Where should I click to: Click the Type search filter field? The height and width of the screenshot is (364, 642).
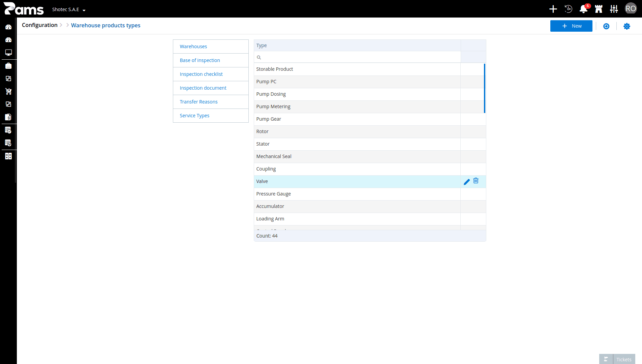click(357, 57)
